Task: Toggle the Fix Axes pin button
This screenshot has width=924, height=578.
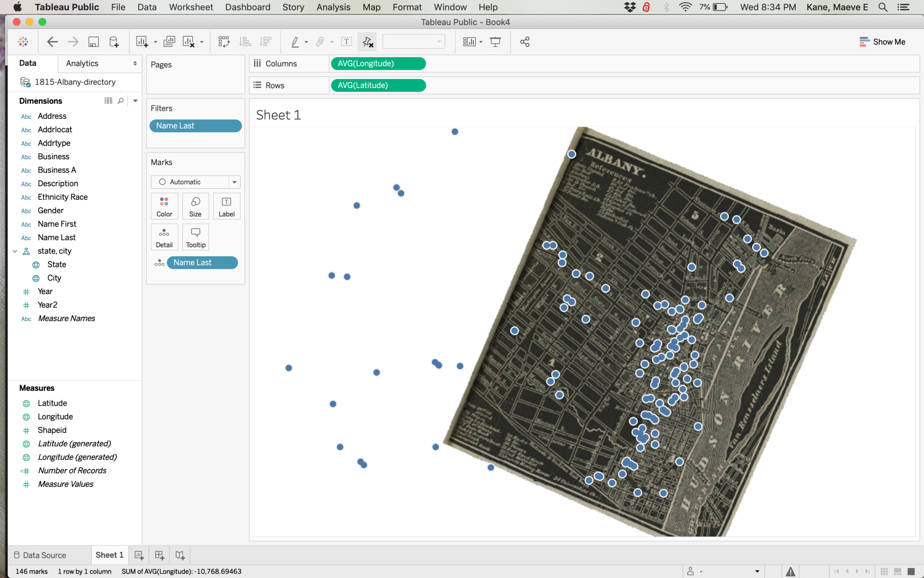Action: tap(367, 42)
